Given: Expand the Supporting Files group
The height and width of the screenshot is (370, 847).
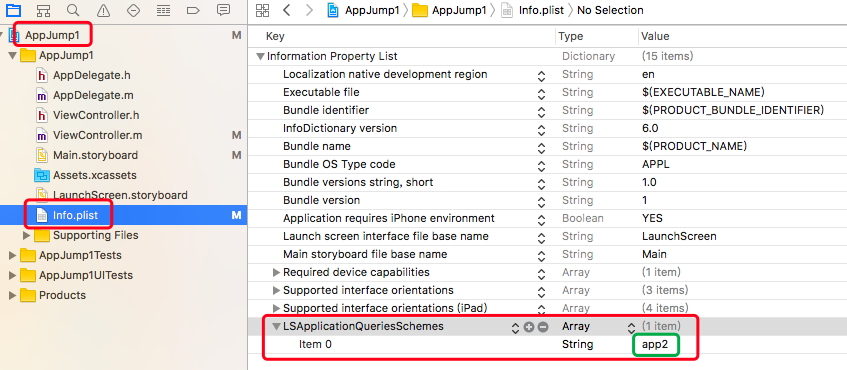Looking at the screenshot, I should (26, 236).
